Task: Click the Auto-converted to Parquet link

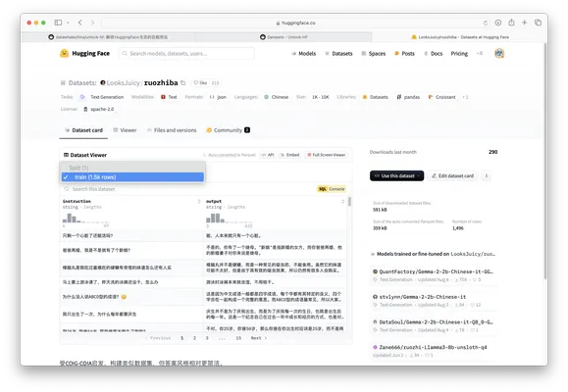Action: [229, 155]
